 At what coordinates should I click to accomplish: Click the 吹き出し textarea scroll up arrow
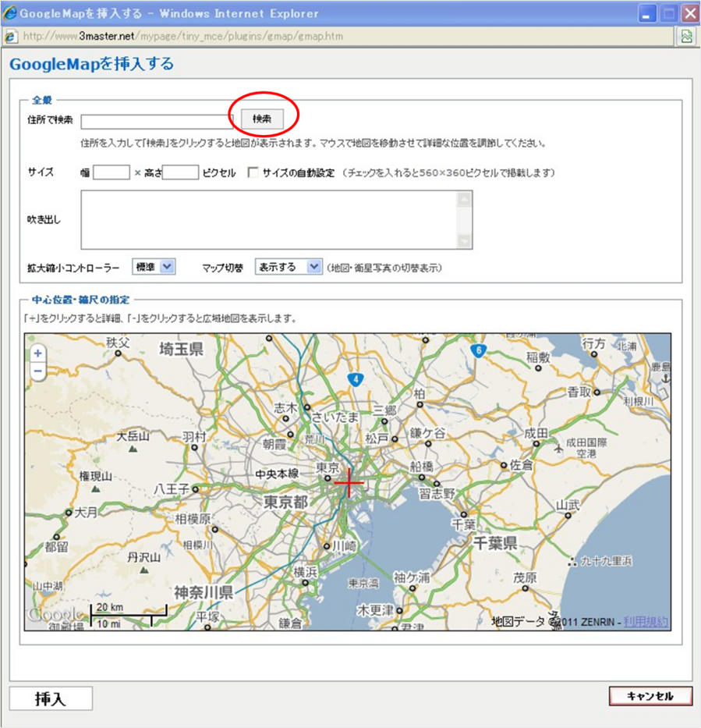click(464, 199)
